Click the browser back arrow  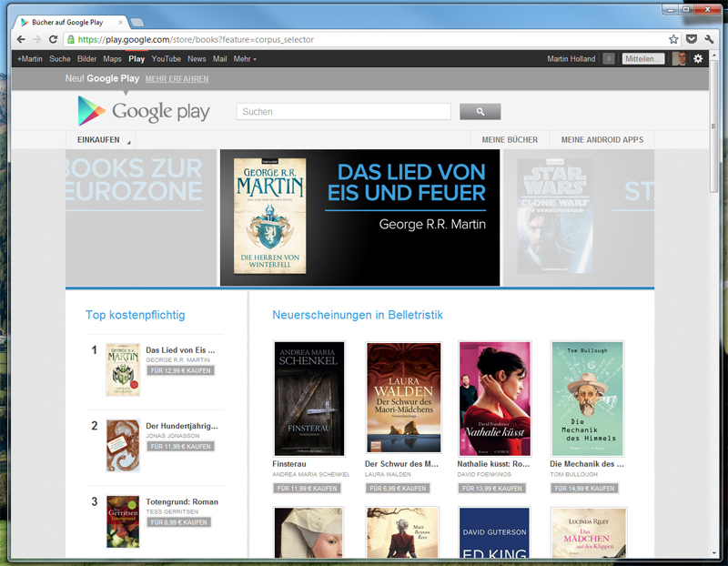point(21,39)
